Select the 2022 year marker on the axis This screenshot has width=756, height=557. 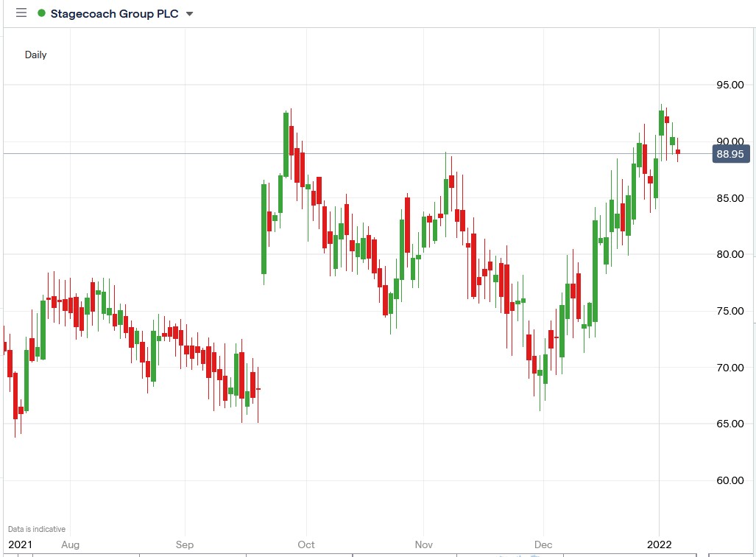(660, 544)
